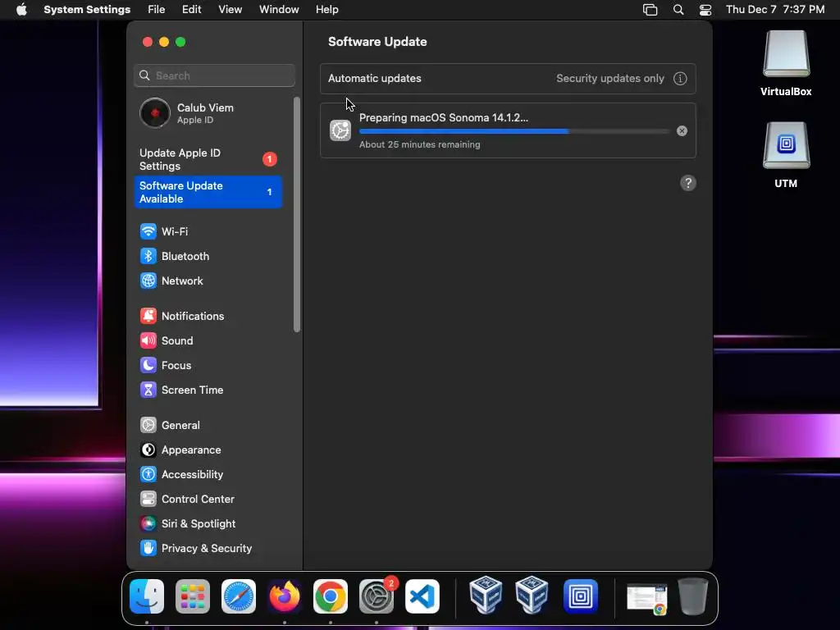Open Control Center from menu bar
This screenshot has height=630, width=840.
click(x=705, y=10)
